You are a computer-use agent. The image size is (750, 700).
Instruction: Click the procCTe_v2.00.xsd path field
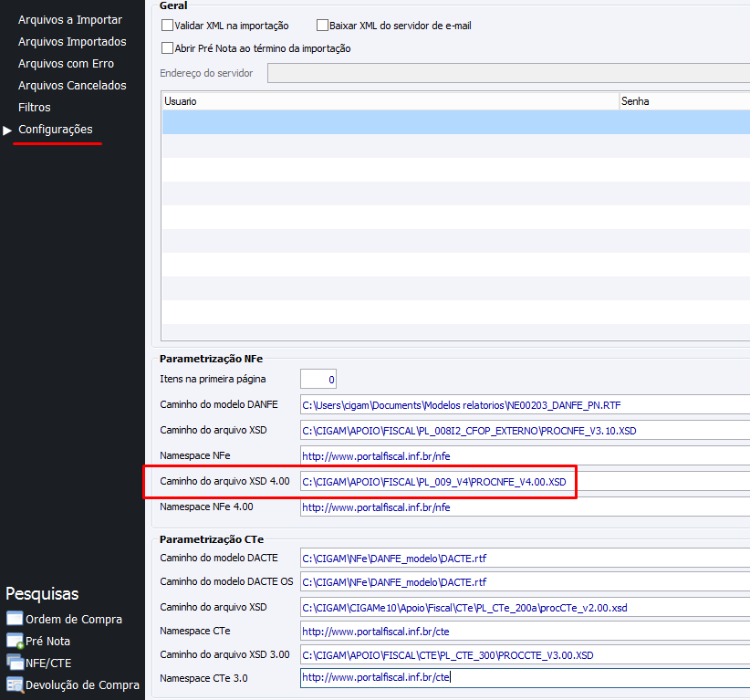click(525, 607)
